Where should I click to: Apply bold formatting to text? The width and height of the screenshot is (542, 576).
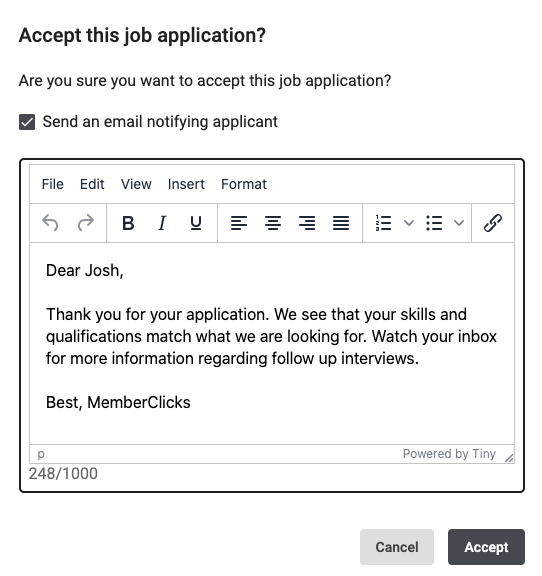(128, 223)
